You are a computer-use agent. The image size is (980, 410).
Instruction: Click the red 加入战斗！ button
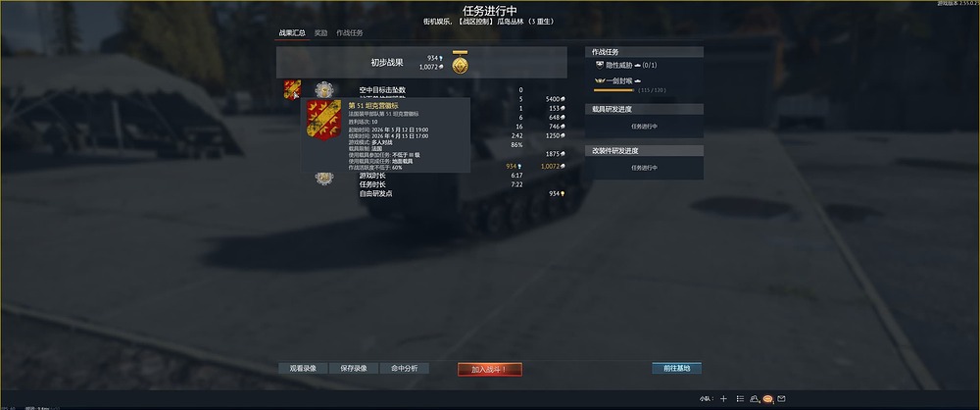point(489,370)
